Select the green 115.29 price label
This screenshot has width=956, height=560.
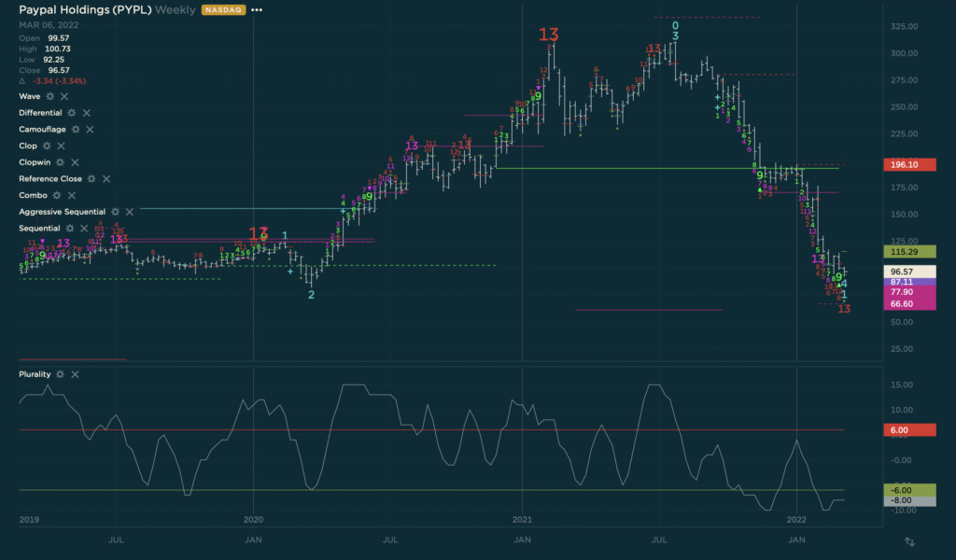coord(909,252)
